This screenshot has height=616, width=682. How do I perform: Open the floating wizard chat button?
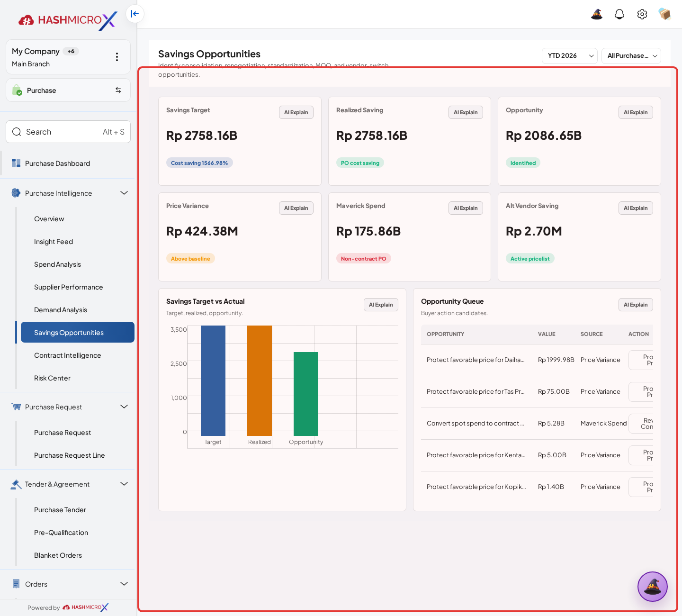[x=653, y=587]
